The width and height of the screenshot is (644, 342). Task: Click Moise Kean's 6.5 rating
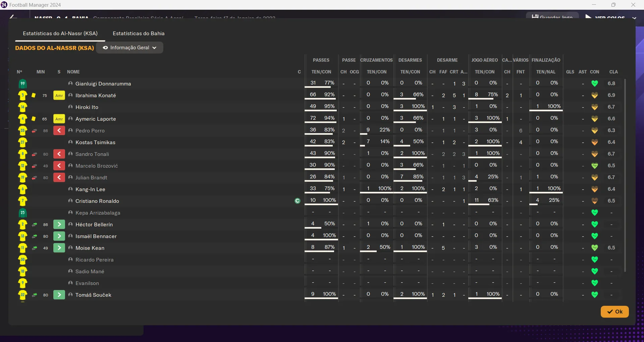[611, 248]
